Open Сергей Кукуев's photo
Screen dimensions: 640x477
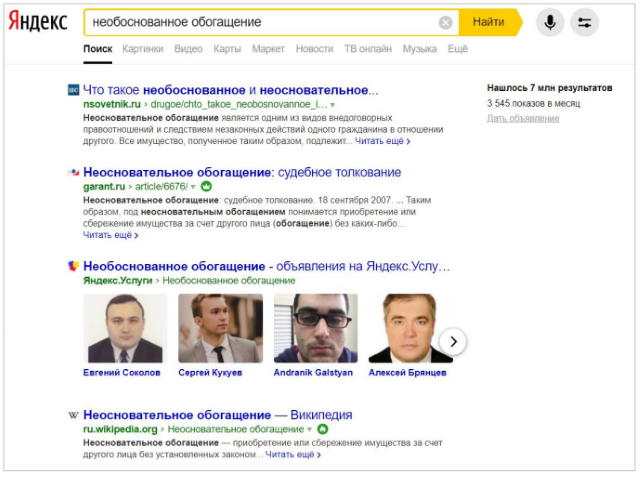click(220, 328)
